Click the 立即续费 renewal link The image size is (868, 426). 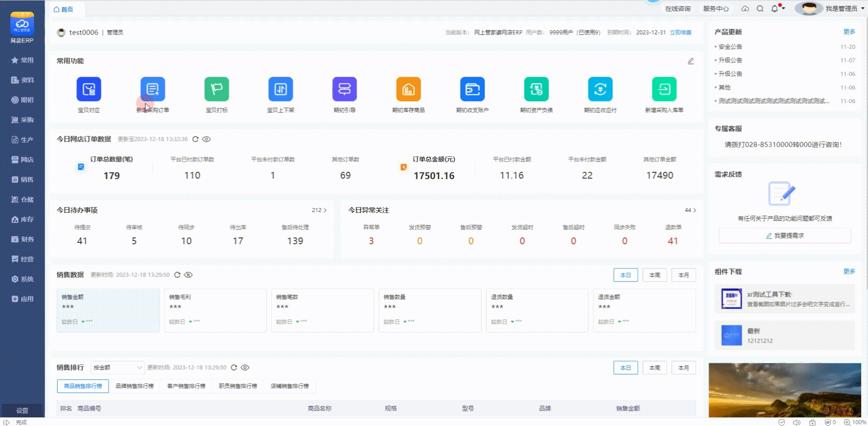(680, 33)
